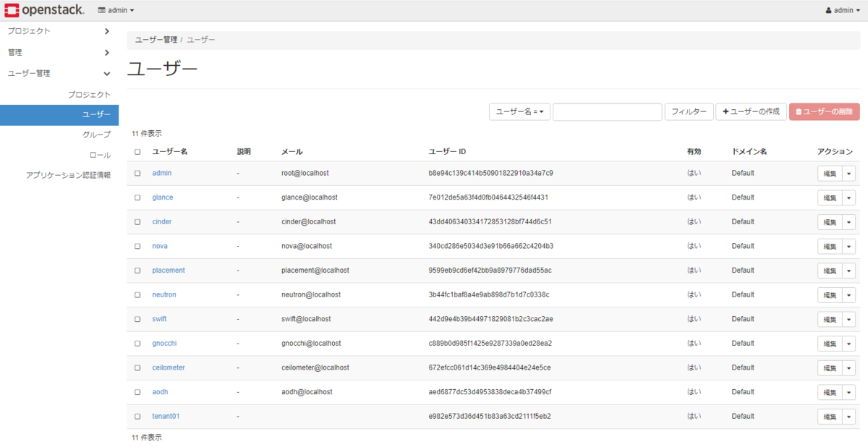
Task: Select the ユーザー sidebar item
Action: 59,115
